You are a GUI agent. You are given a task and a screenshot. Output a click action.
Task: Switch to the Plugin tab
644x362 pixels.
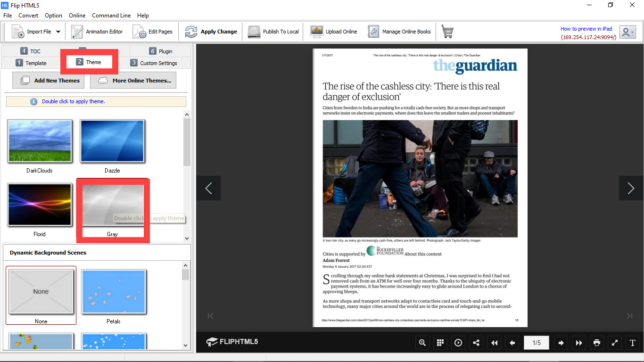pos(161,51)
